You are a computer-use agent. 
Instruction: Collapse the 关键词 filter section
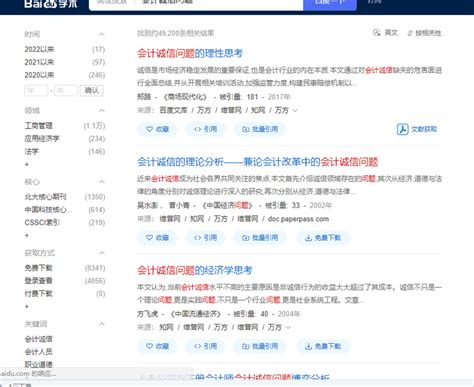pos(102,324)
